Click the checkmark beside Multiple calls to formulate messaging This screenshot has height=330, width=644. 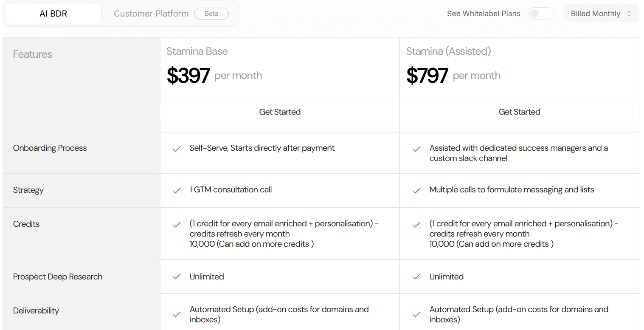[416, 191]
